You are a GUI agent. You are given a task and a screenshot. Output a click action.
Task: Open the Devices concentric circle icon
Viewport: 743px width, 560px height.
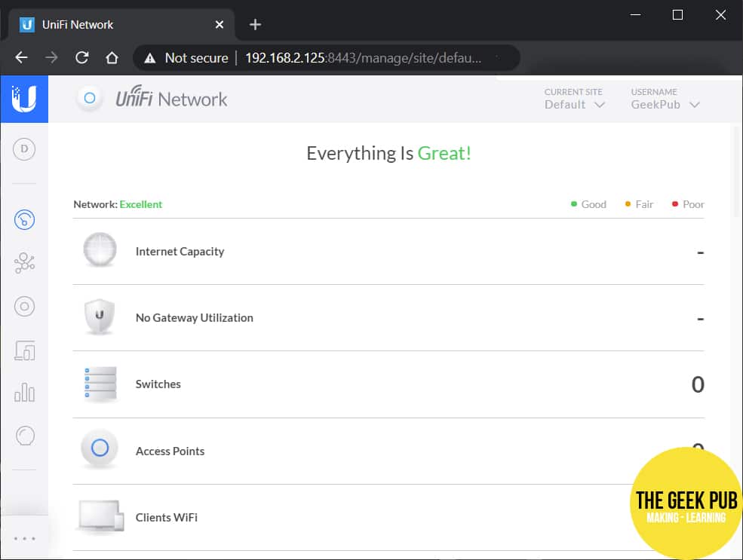(24, 306)
